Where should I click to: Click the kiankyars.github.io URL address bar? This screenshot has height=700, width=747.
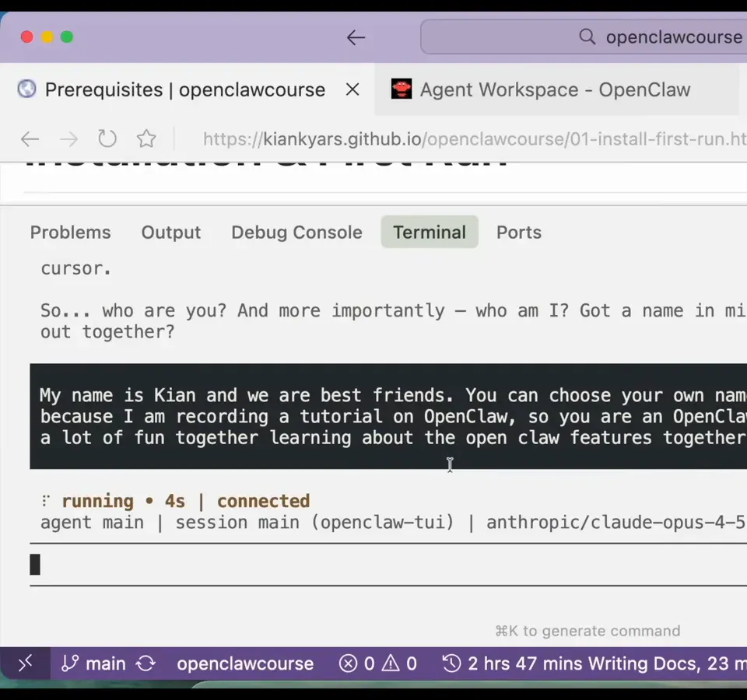click(x=475, y=139)
